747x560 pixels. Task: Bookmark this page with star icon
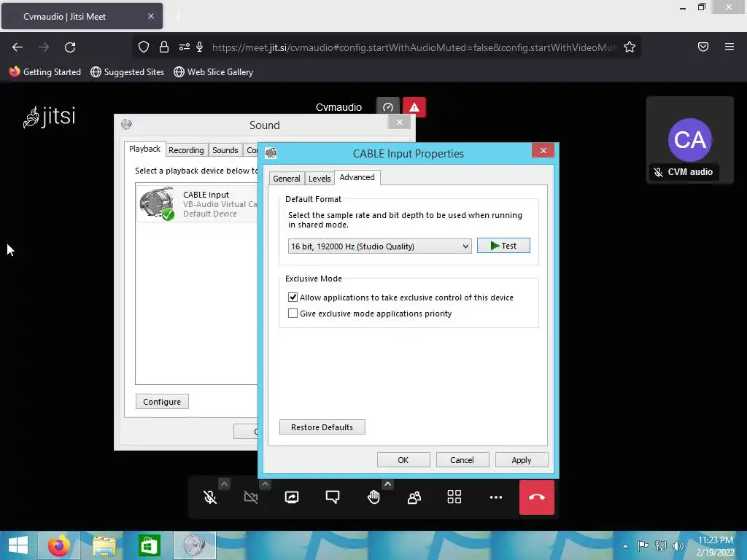[x=630, y=47]
